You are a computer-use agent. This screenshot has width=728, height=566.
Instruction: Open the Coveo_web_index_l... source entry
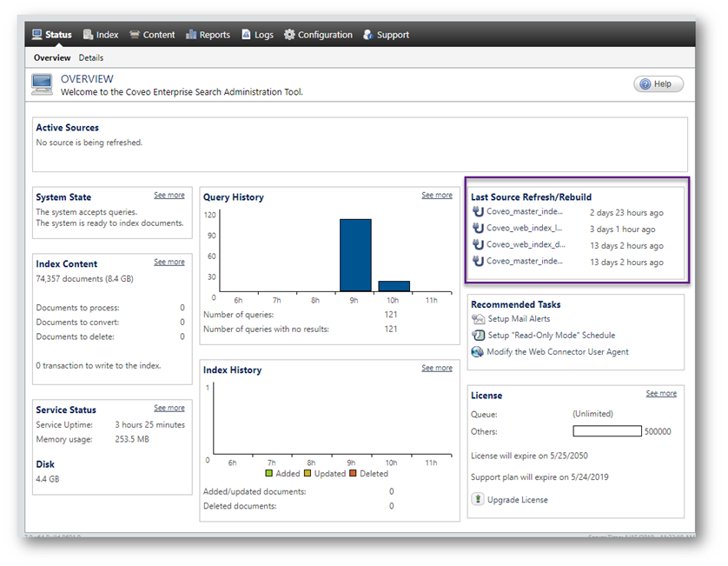[524, 228]
